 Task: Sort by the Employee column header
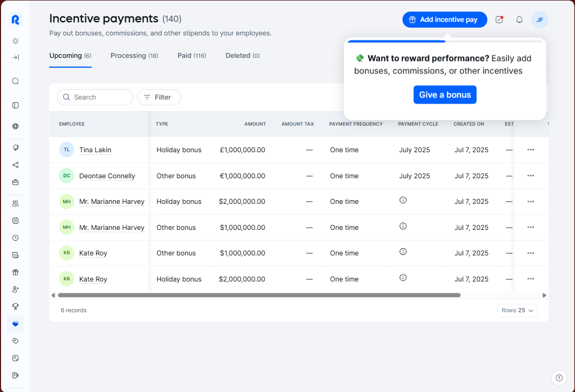pyautogui.click(x=72, y=124)
